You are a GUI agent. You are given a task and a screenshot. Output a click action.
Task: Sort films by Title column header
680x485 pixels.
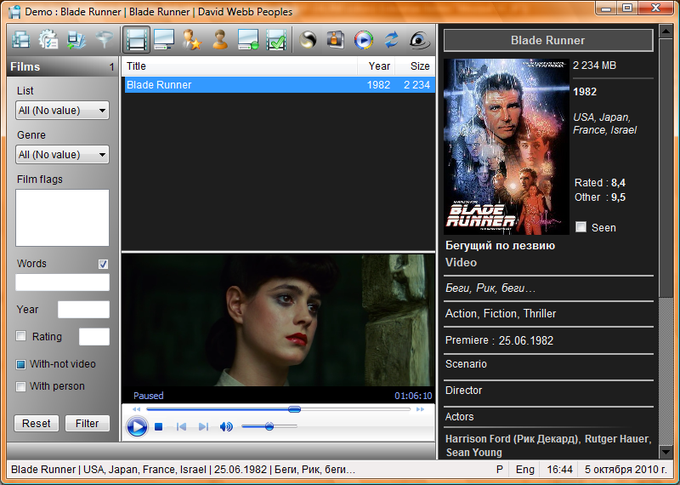click(x=238, y=66)
